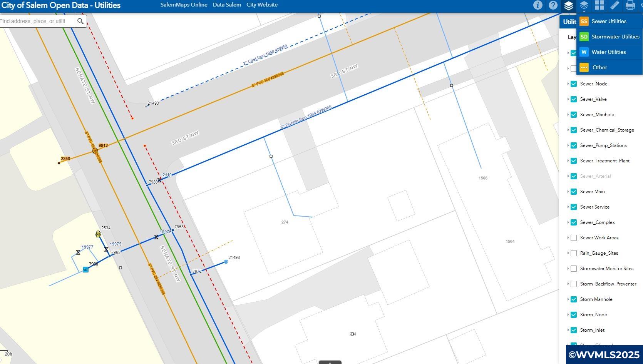The height and width of the screenshot is (364, 643).
Task: Open the basemap gallery grid icon
Action: 599,5
